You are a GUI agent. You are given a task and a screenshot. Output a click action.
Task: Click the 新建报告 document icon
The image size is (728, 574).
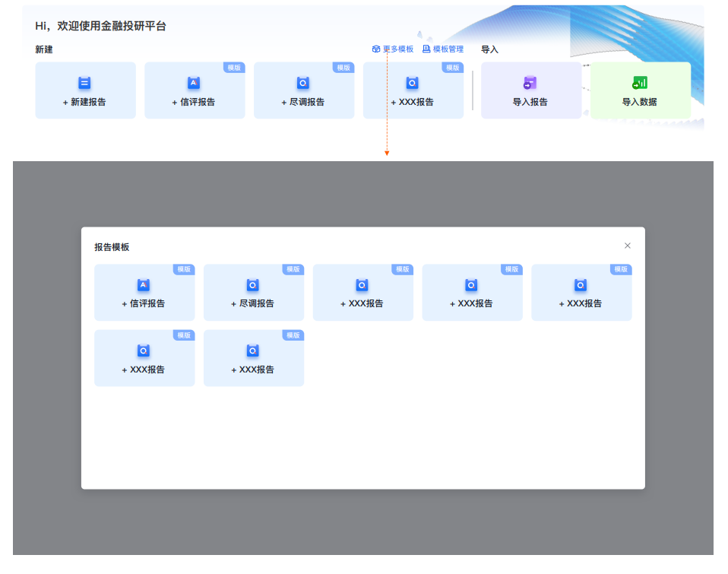(x=84, y=83)
